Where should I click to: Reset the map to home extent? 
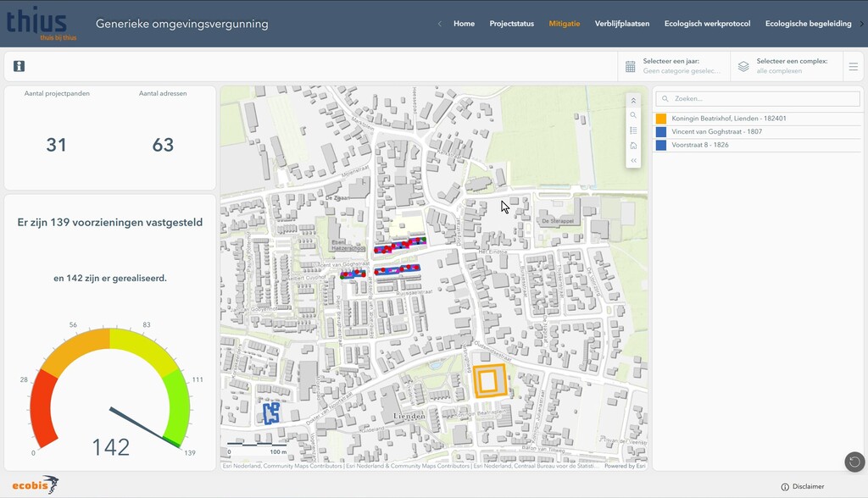(633, 146)
